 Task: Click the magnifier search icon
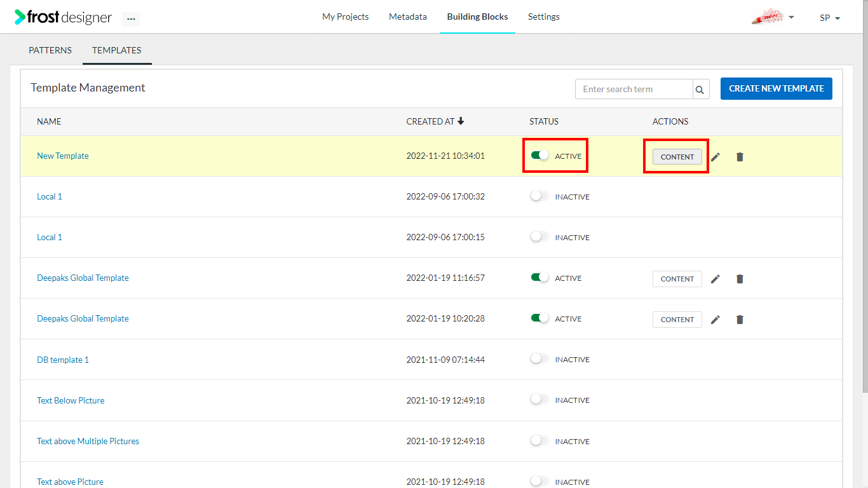700,90
